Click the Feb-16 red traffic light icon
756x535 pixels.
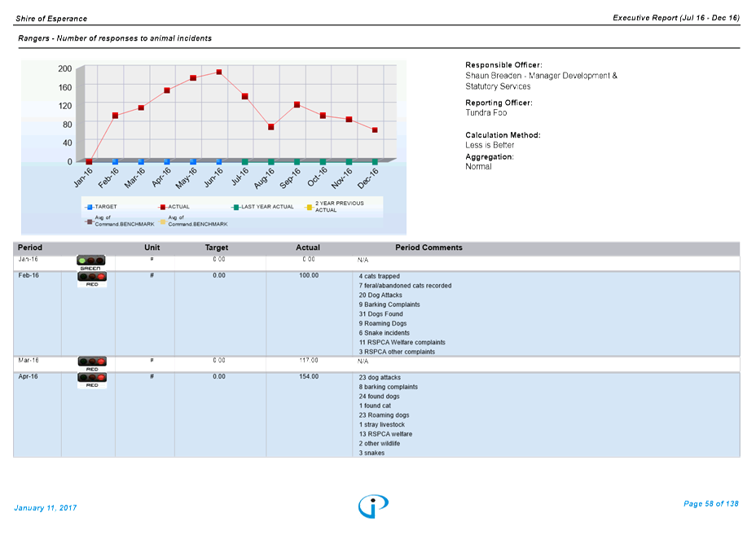(92, 277)
